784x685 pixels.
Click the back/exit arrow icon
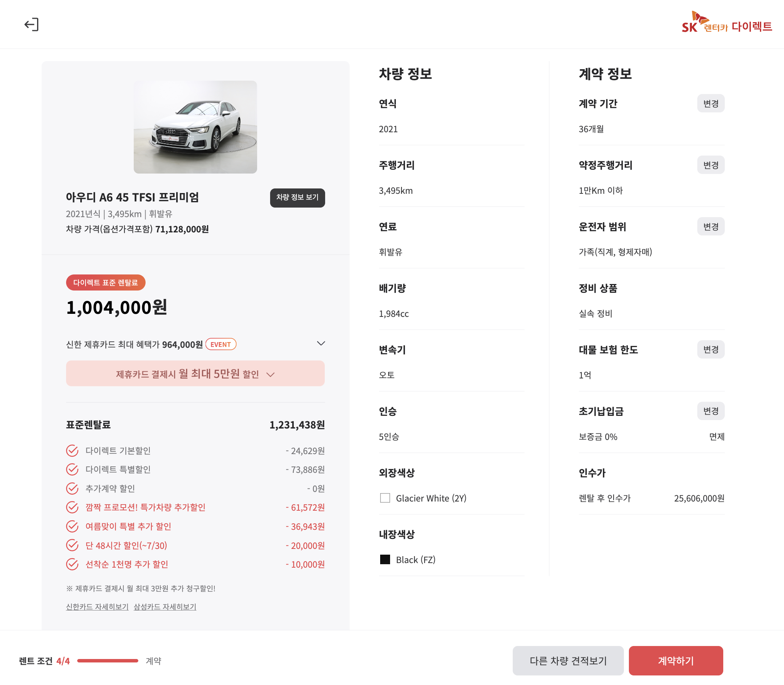pos(31,24)
